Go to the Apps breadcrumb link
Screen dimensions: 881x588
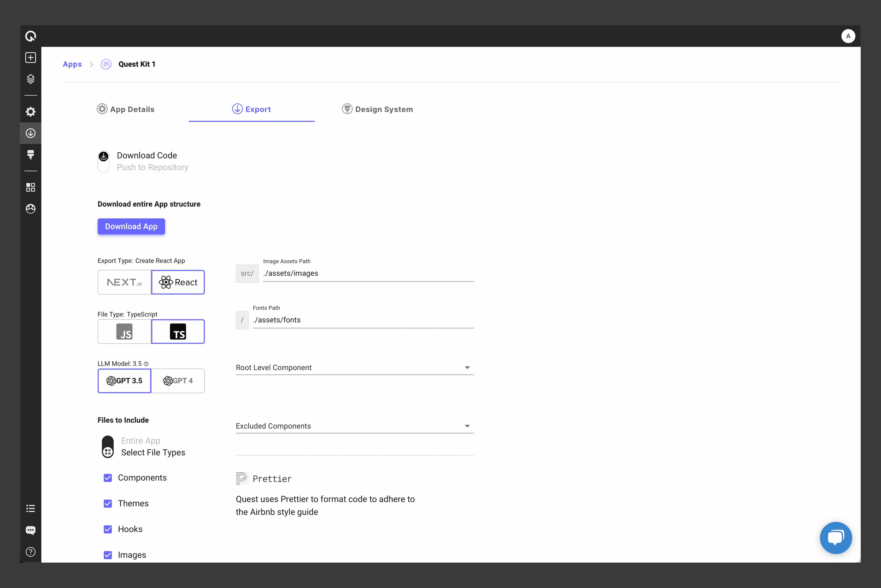click(x=72, y=64)
